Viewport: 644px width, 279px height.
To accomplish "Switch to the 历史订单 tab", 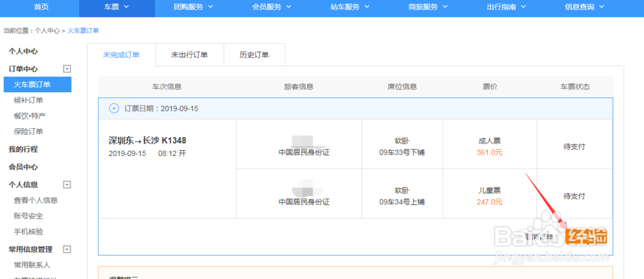I will (254, 55).
